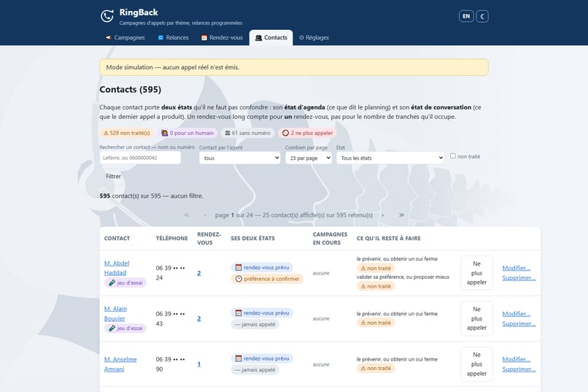Viewport: 588px width, 392px height.
Task: Click the SES DEUX ÉTATS column header
Action: [252, 238]
